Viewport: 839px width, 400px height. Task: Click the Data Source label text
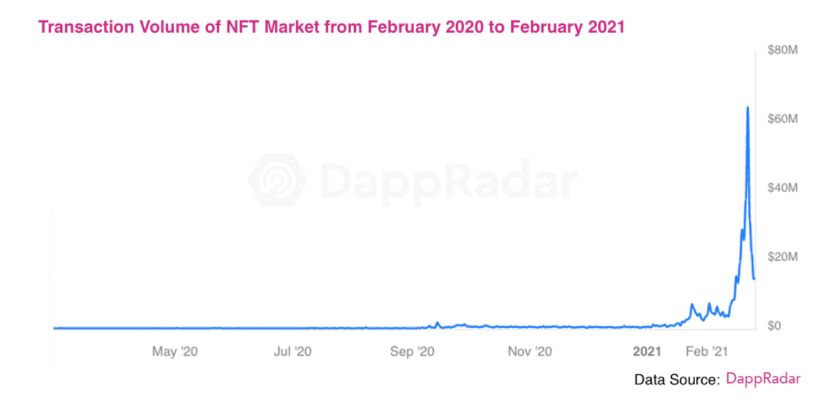pyautogui.click(x=677, y=380)
